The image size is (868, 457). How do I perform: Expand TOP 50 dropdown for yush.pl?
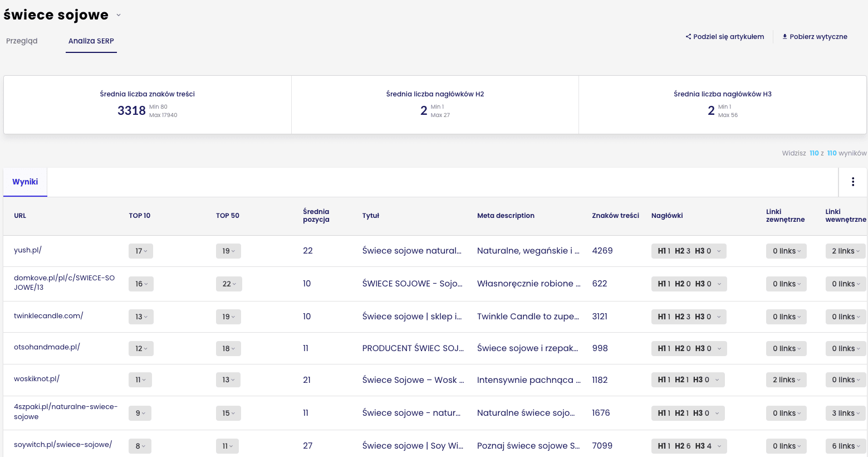tap(228, 251)
